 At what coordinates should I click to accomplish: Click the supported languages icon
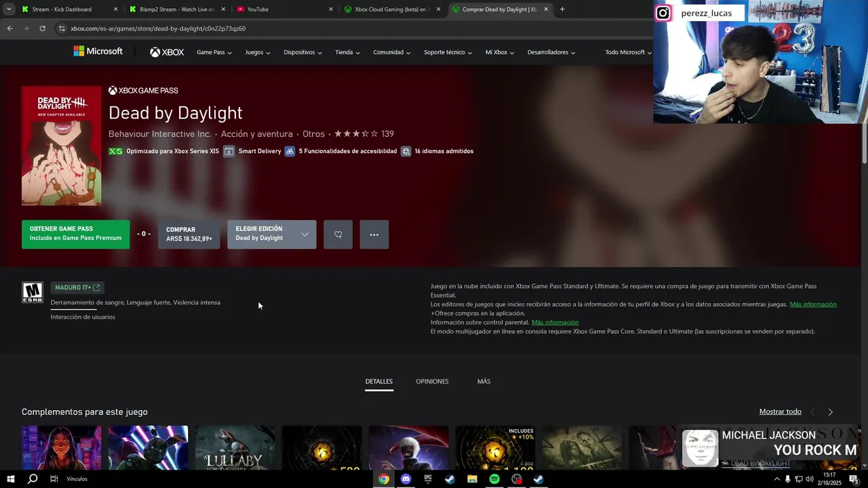406,151
